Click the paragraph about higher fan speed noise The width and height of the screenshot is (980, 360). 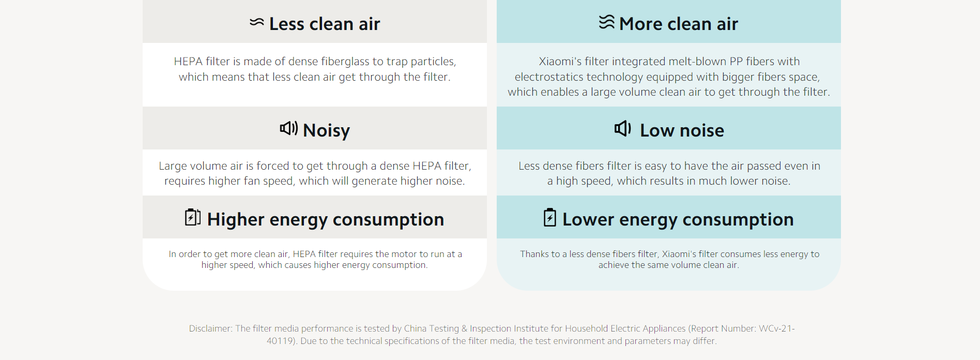point(315,173)
